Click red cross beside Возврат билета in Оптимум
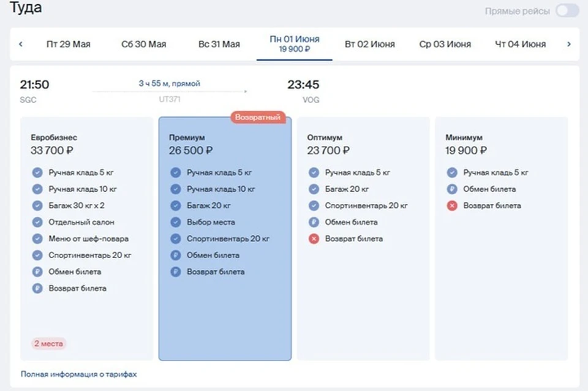This screenshot has height=391, width=588. tap(314, 239)
